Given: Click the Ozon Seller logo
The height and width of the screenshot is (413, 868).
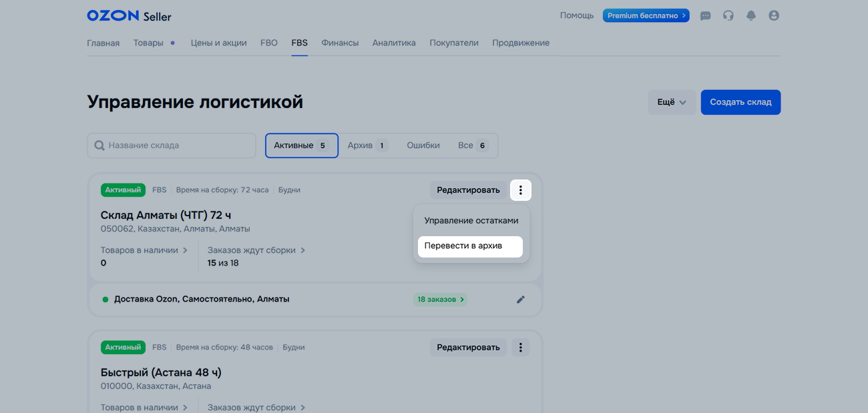Looking at the screenshot, I should (129, 16).
